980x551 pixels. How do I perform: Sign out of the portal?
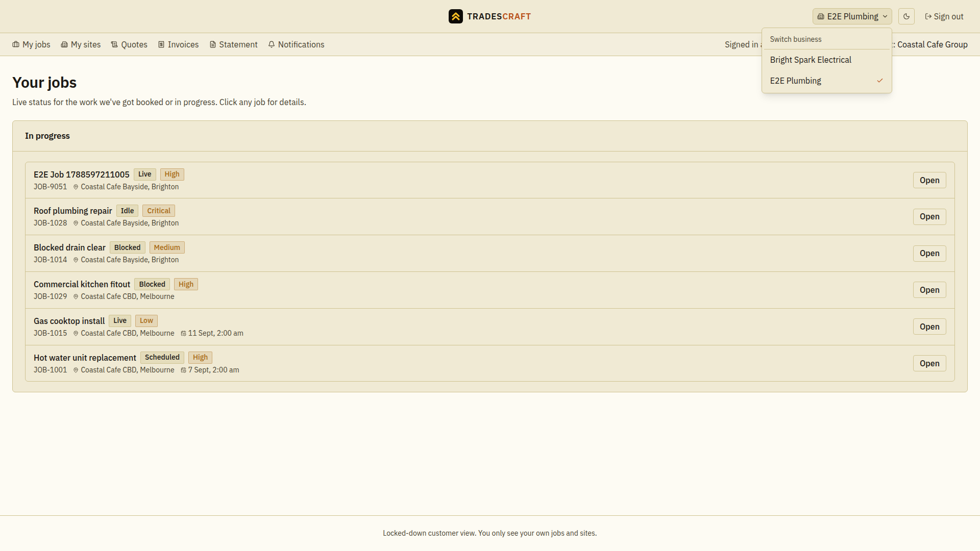point(944,16)
